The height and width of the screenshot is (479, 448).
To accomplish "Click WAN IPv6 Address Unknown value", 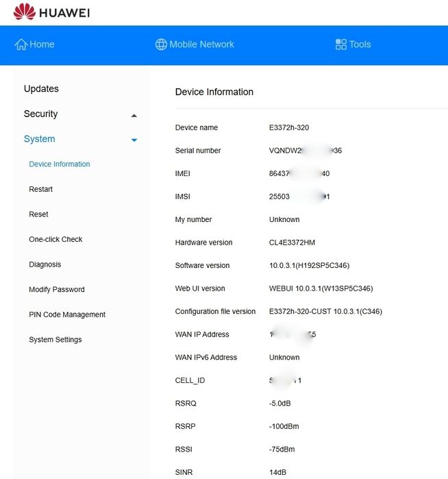I will click(x=284, y=357).
